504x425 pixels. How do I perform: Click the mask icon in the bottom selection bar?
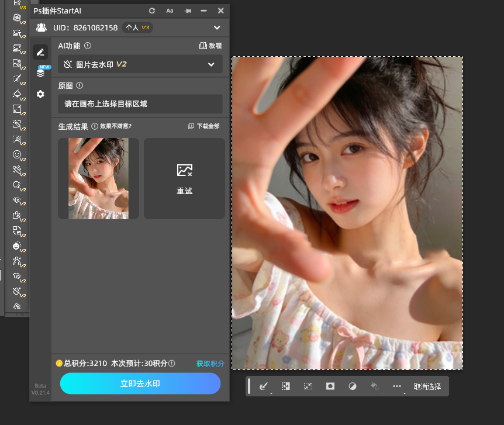pyautogui.click(x=329, y=386)
